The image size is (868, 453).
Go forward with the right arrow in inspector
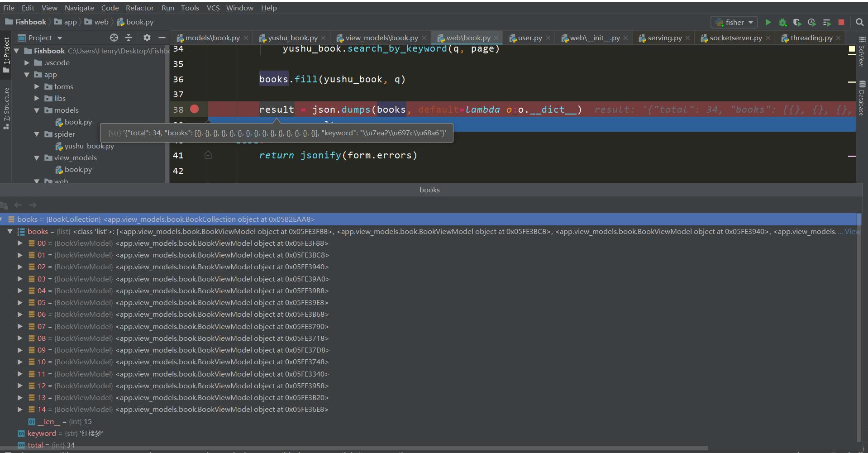tap(33, 205)
